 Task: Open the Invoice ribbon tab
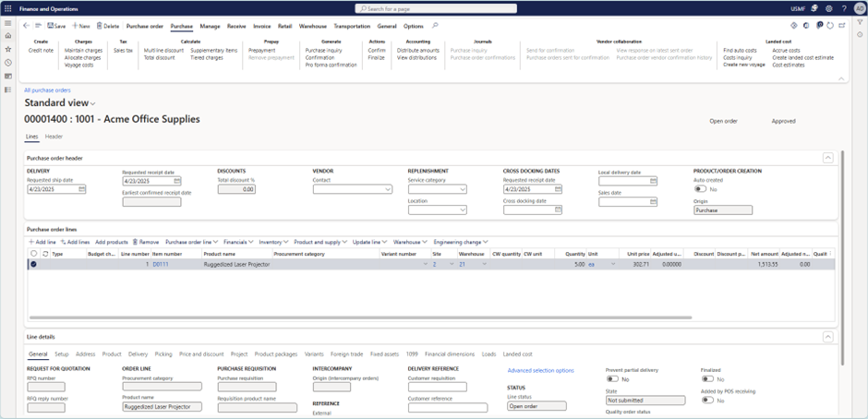click(x=262, y=26)
